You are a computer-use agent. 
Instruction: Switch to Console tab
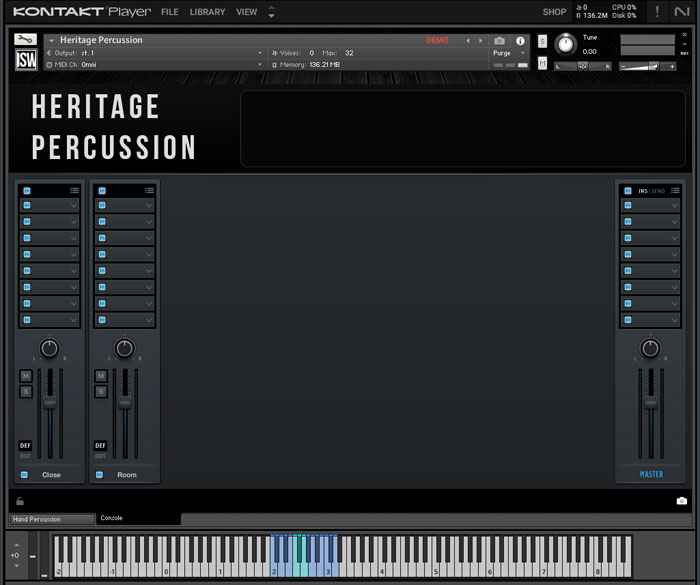(x=138, y=518)
